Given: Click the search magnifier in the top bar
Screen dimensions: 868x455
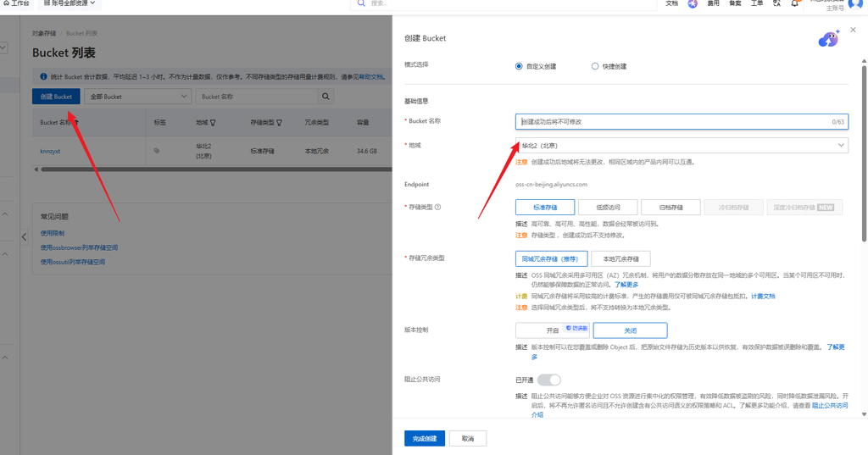Looking at the screenshot, I should click(361, 3).
